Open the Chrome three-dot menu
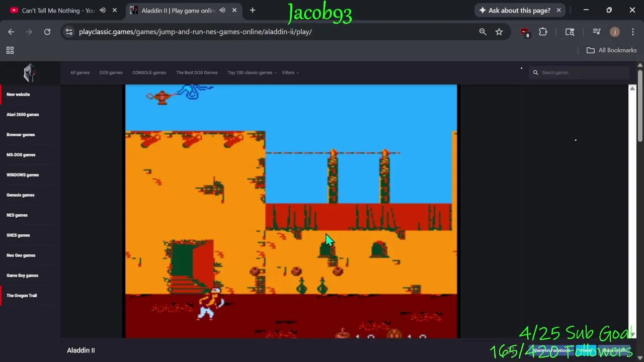 click(632, 32)
